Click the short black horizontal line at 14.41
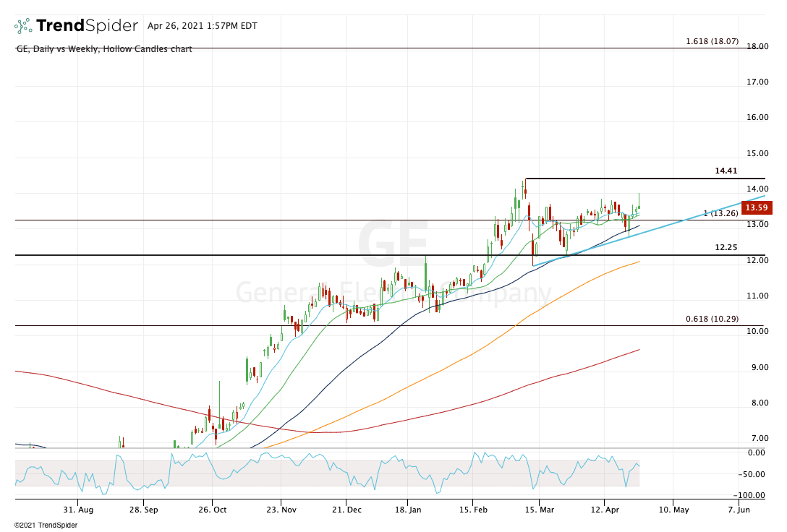Image resolution: width=787 pixels, height=532 pixels. click(x=645, y=179)
